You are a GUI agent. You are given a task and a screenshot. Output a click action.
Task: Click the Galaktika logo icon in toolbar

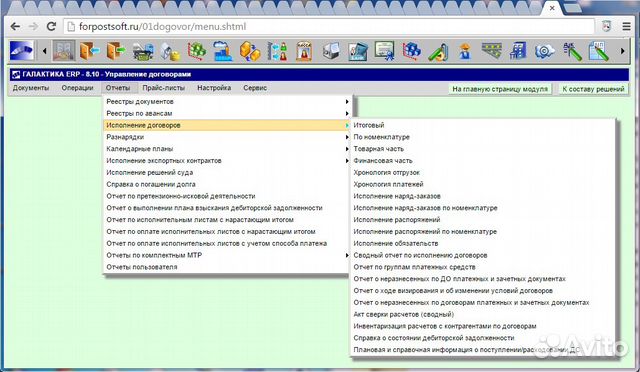[x=22, y=51]
